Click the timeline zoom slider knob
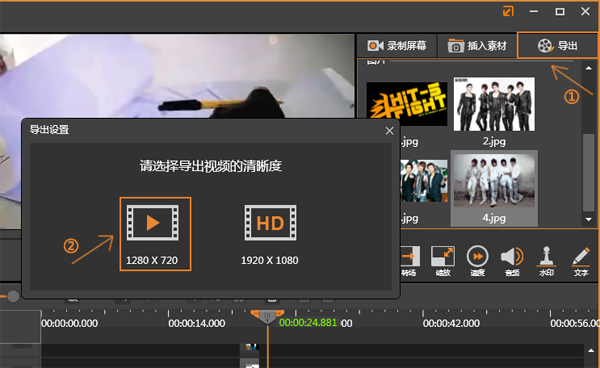This screenshot has height=368, width=600. (x=13, y=296)
